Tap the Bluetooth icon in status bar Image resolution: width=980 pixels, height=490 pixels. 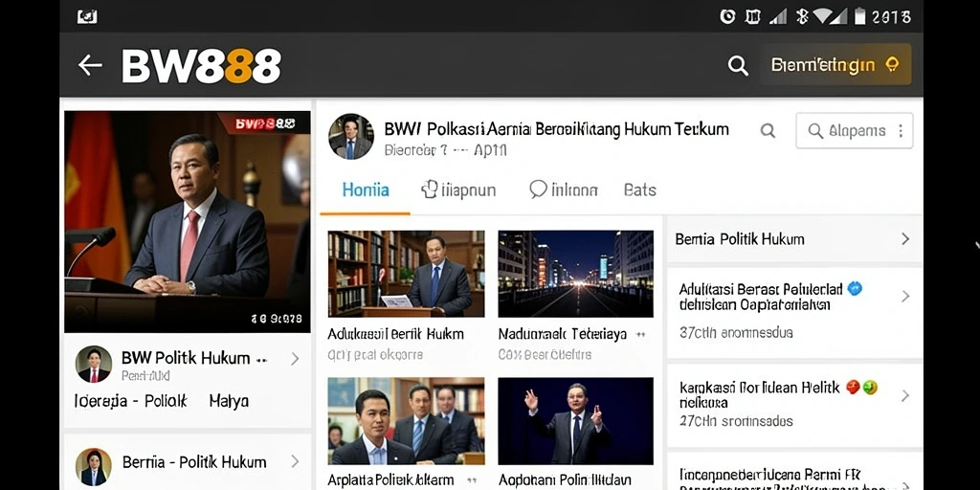[x=802, y=16]
